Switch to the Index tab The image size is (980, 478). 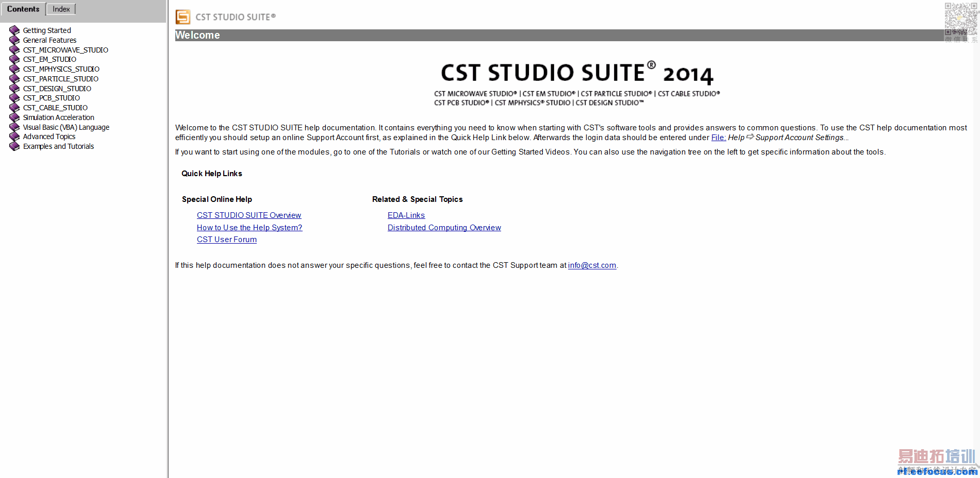click(x=61, y=9)
